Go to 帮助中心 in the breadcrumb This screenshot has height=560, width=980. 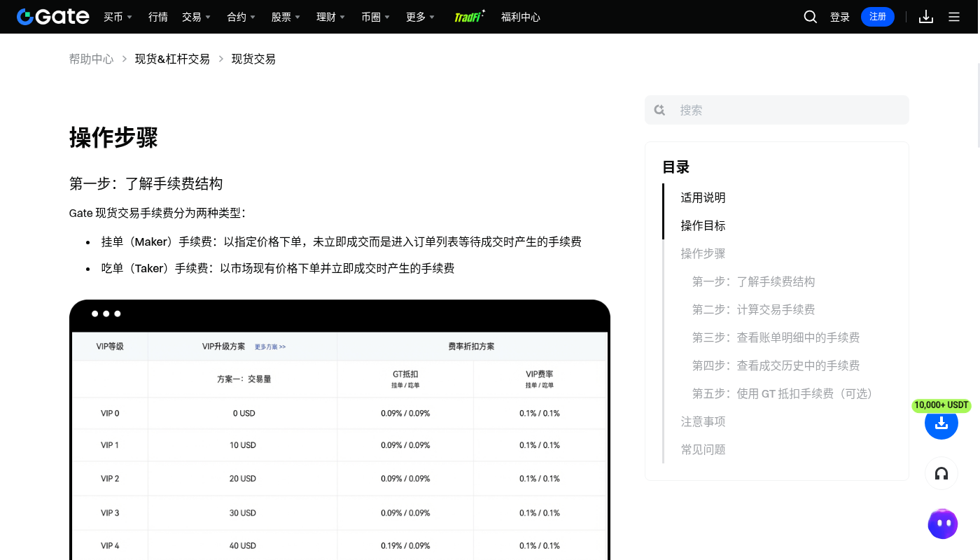[x=91, y=59]
